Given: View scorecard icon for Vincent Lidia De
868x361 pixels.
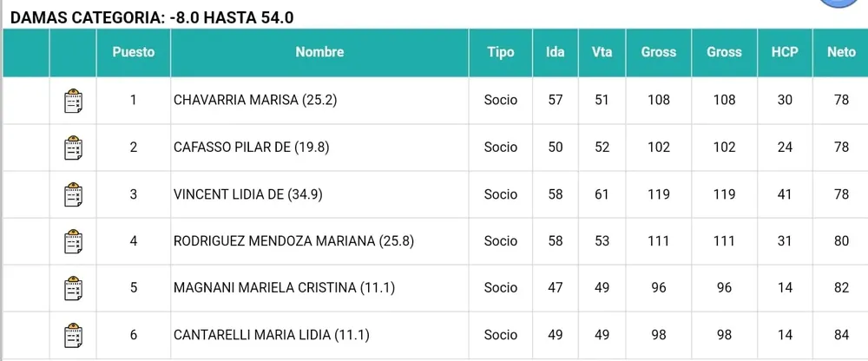Looking at the screenshot, I should (x=74, y=194).
